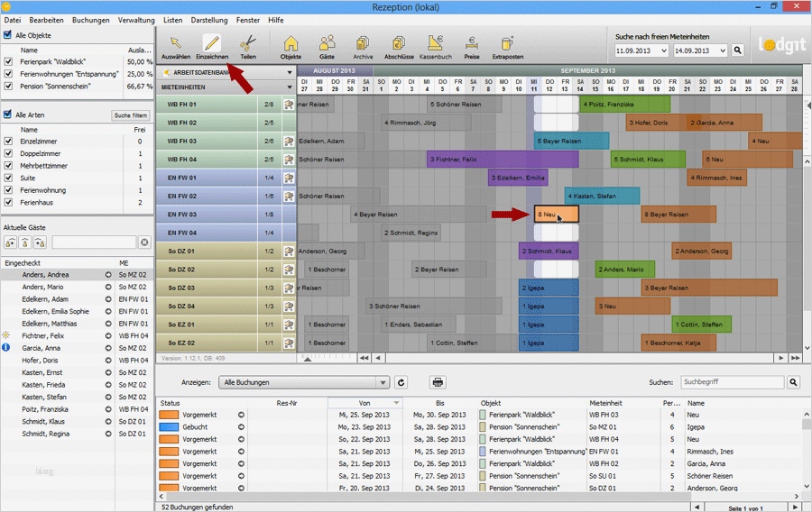Select the 4 Poitz, Franziska booking bar
The image size is (812, 512).
pos(625,104)
